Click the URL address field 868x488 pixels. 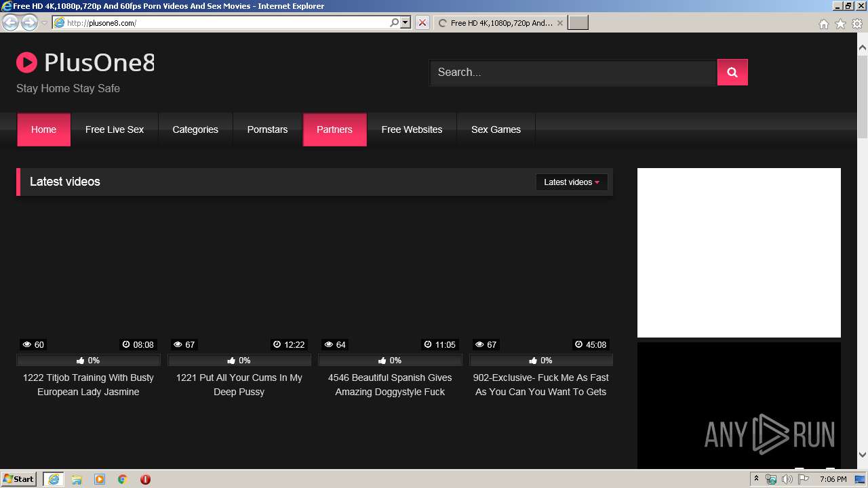[x=227, y=22]
